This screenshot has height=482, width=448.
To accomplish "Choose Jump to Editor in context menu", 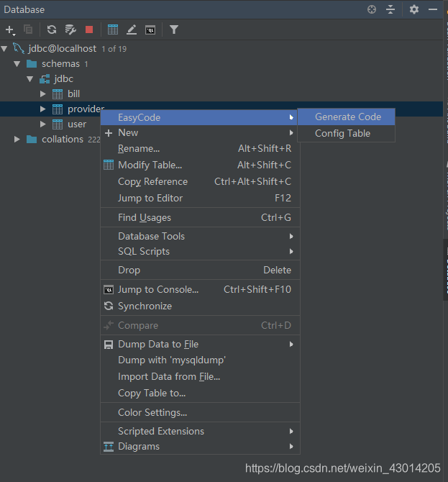I will point(200,198).
